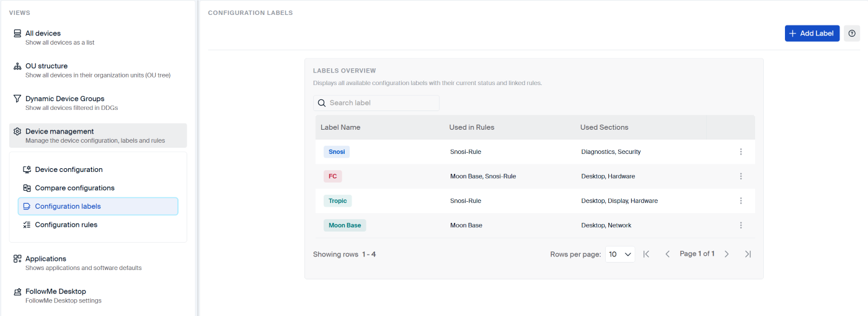Click the Add Label button
Viewport: 868px width, 316px height.
pos(812,34)
